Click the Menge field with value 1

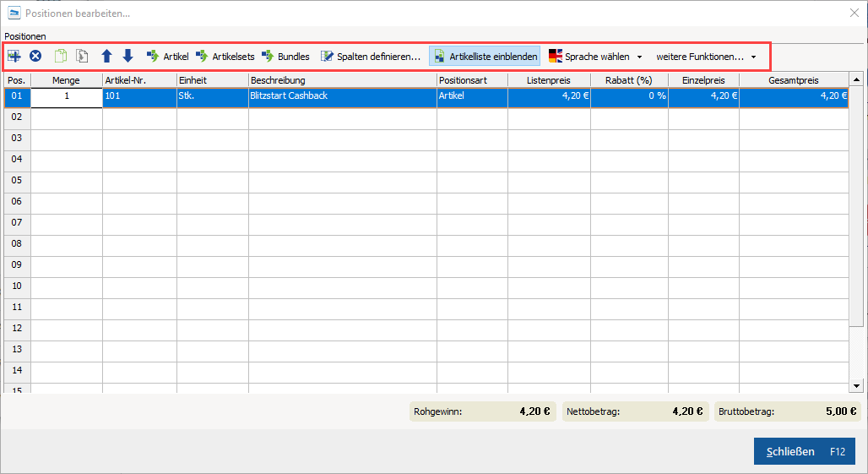[x=67, y=96]
